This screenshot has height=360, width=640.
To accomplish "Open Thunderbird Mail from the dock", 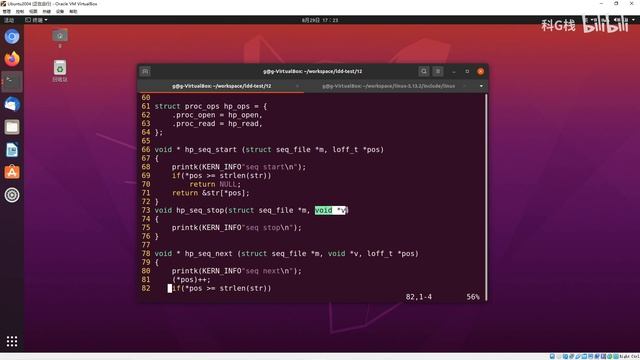I will 12,104.
